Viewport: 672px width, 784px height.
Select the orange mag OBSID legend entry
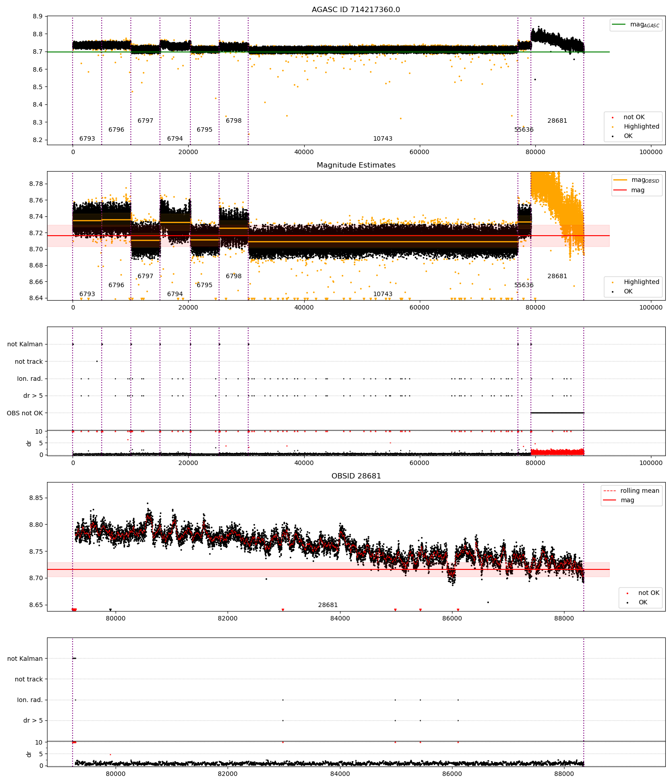click(x=637, y=180)
